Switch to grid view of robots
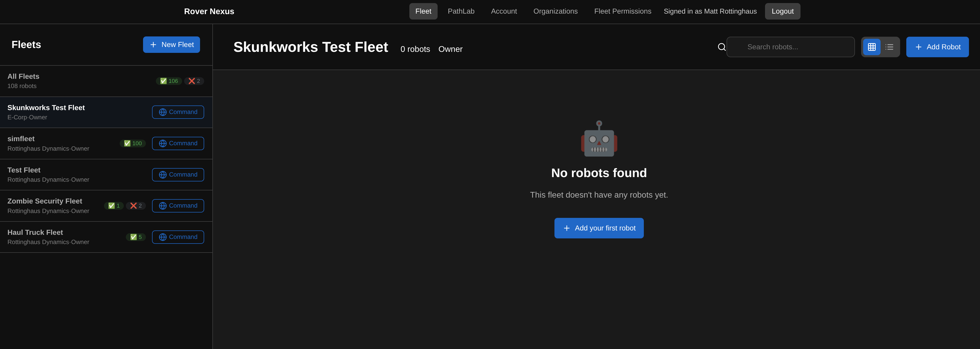The image size is (980, 349). coord(872,47)
